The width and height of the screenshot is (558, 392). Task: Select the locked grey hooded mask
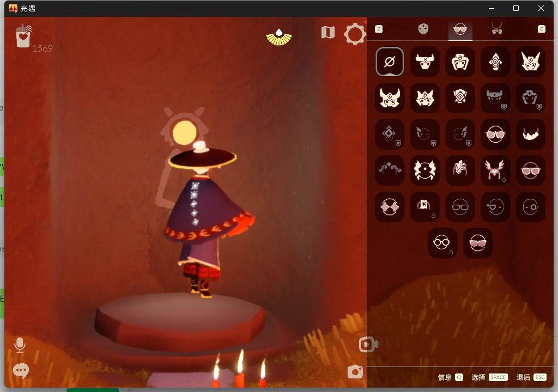coord(530,98)
